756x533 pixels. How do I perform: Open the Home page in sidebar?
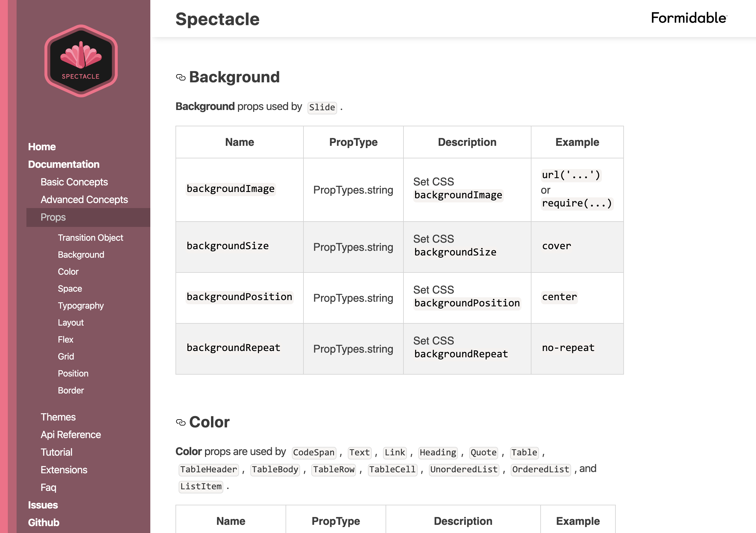tap(42, 147)
